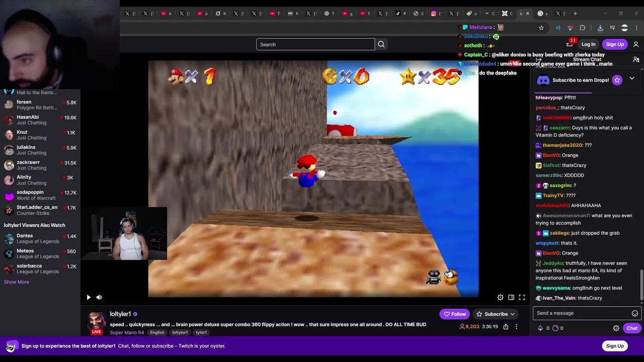Toggle fullscreen on the player

522,297
